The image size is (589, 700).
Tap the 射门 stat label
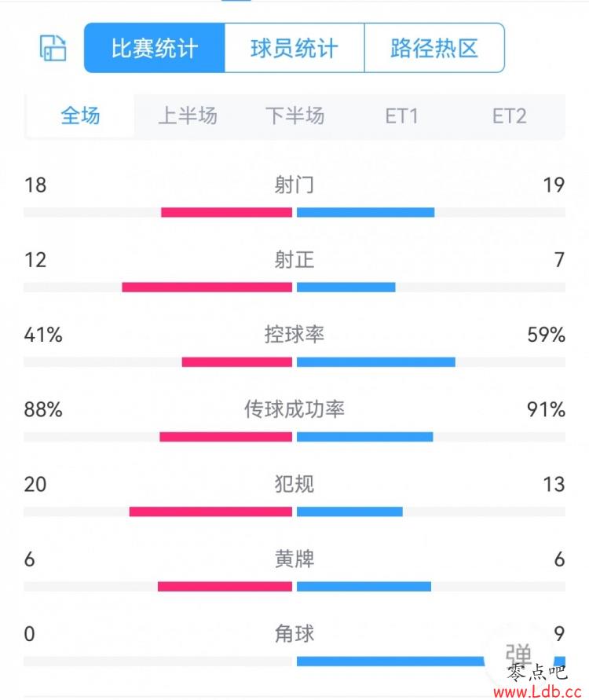pos(294,185)
